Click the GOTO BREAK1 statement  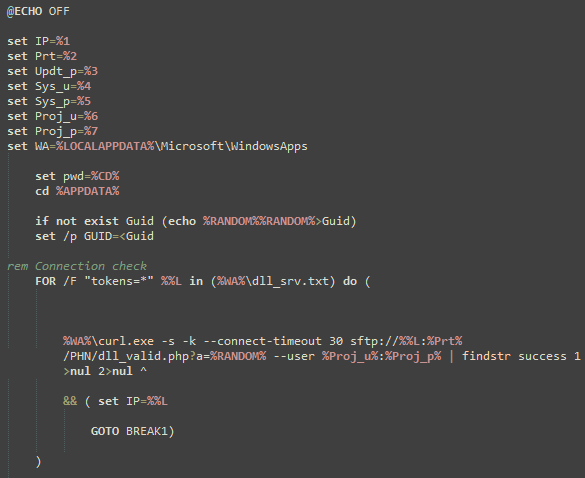132,431
